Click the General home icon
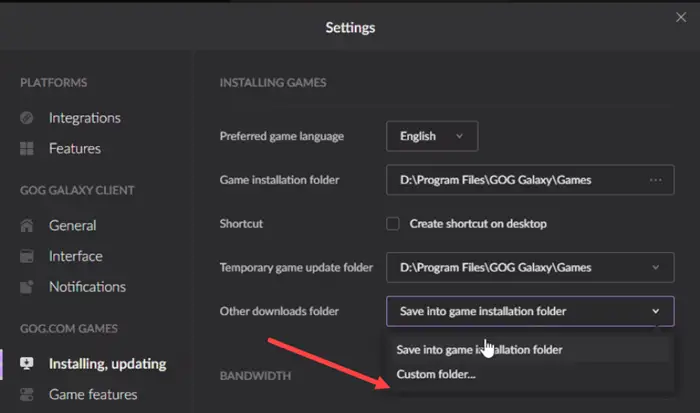The height and width of the screenshot is (413, 700). point(27,226)
